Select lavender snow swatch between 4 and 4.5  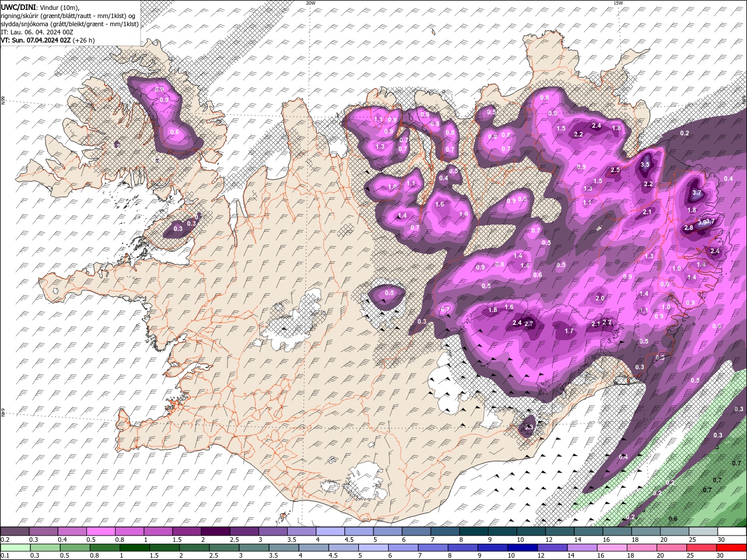click(x=329, y=531)
